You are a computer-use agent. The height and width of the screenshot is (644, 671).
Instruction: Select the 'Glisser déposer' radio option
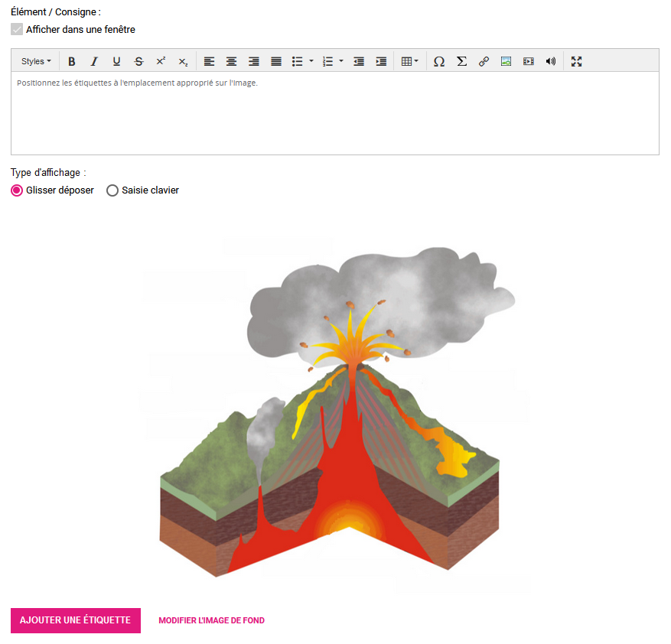click(x=17, y=190)
